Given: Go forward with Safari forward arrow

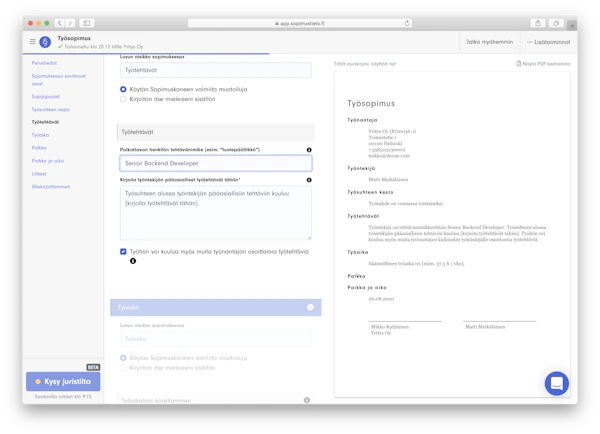Looking at the screenshot, I should (70, 23).
